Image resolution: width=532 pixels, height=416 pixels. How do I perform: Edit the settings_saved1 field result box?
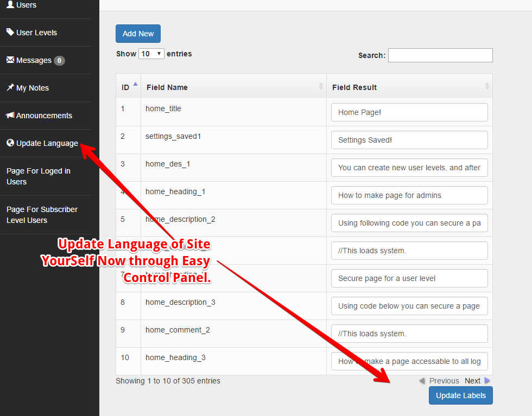click(409, 140)
